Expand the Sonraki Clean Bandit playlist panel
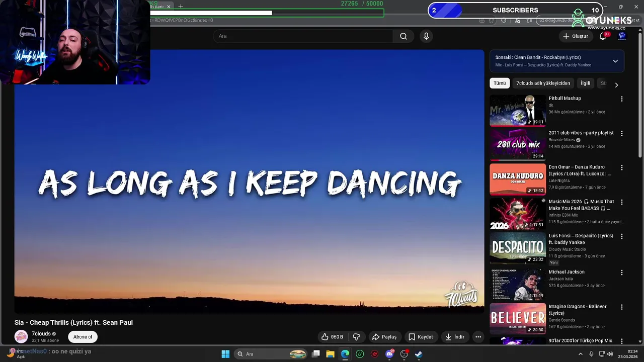644x362 pixels. (x=615, y=61)
